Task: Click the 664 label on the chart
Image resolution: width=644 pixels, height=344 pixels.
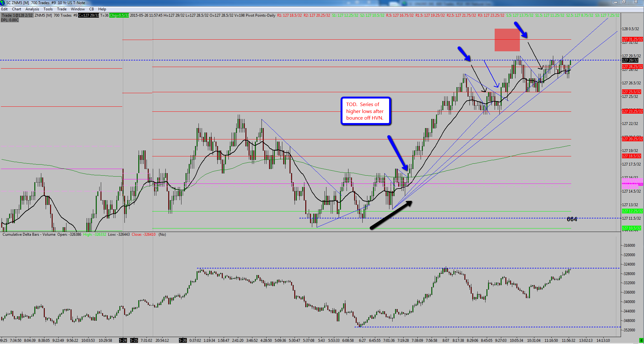Action: coord(572,219)
